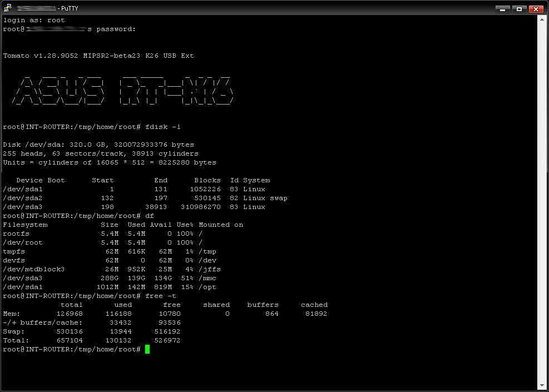Click the value '93536' in buffers/cache row
The image size is (549, 392).
[170, 323]
